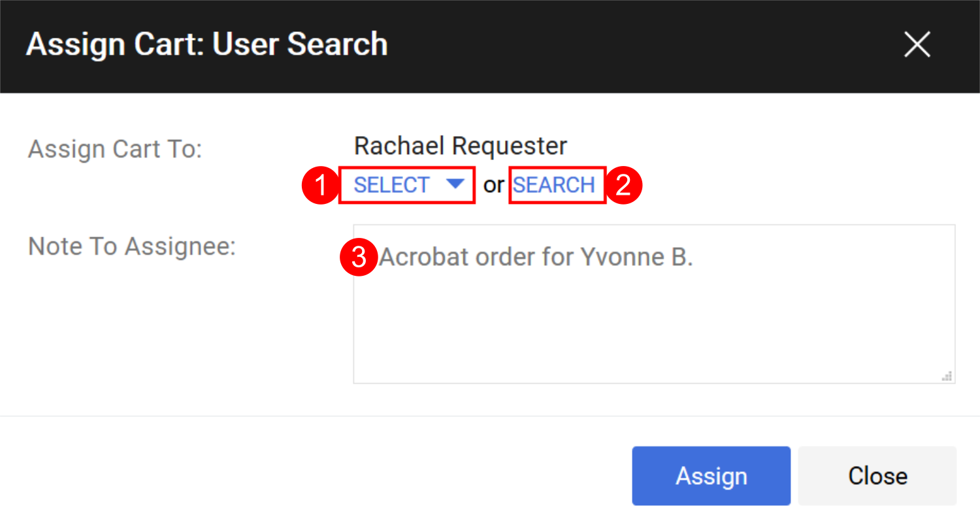Click the word "or" between SELECT and SEARCH
This screenshot has height=532, width=980.
(493, 185)
